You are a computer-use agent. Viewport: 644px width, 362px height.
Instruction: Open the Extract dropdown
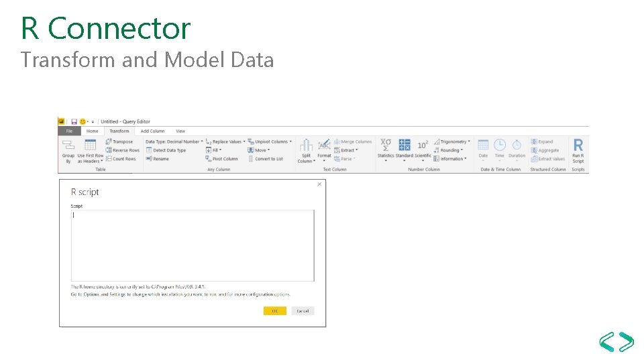click(346, 150)
